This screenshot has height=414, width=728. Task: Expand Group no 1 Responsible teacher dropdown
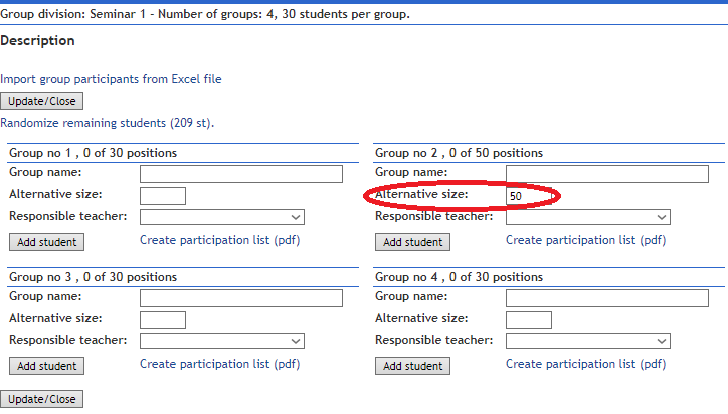(x=222, y=217)
